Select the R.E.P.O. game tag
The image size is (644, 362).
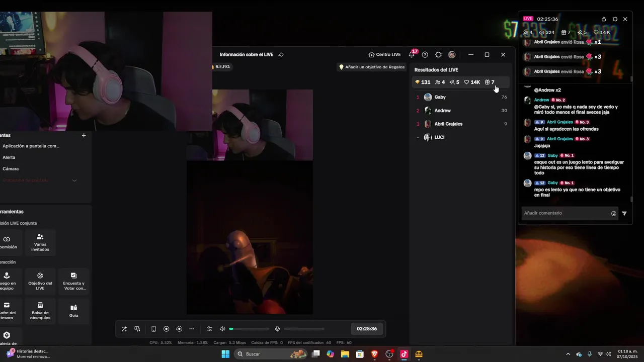221,67
